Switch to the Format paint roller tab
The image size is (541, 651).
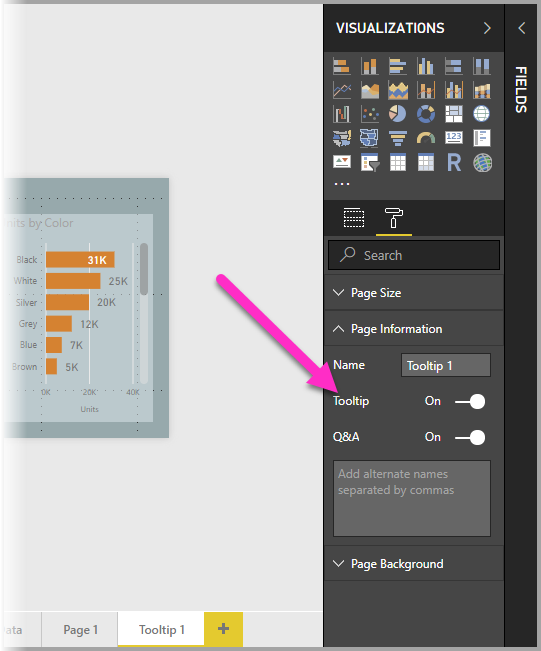tap(394, 218)
